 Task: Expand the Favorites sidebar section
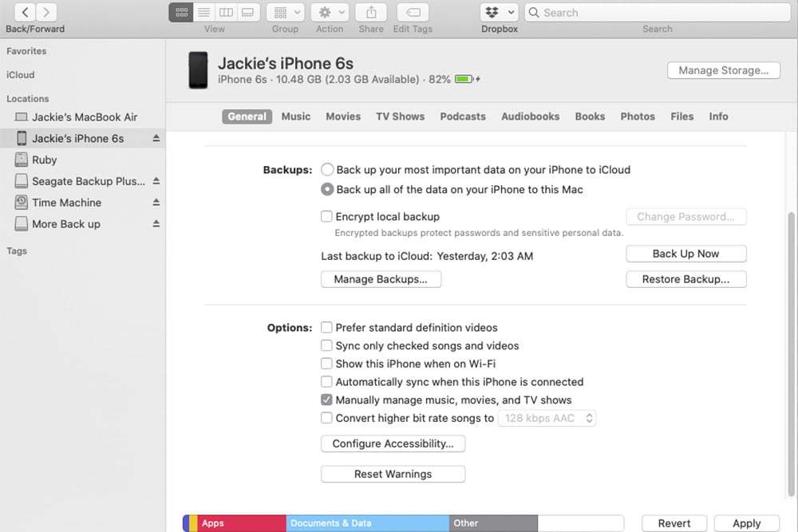pos(26,51)
